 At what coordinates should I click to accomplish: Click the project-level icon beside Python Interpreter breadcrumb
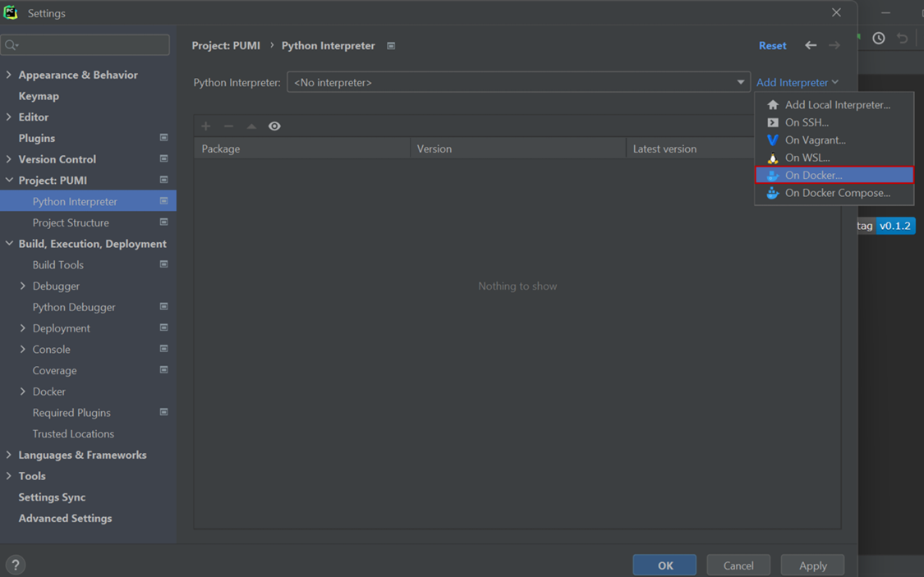pos(391,45)
